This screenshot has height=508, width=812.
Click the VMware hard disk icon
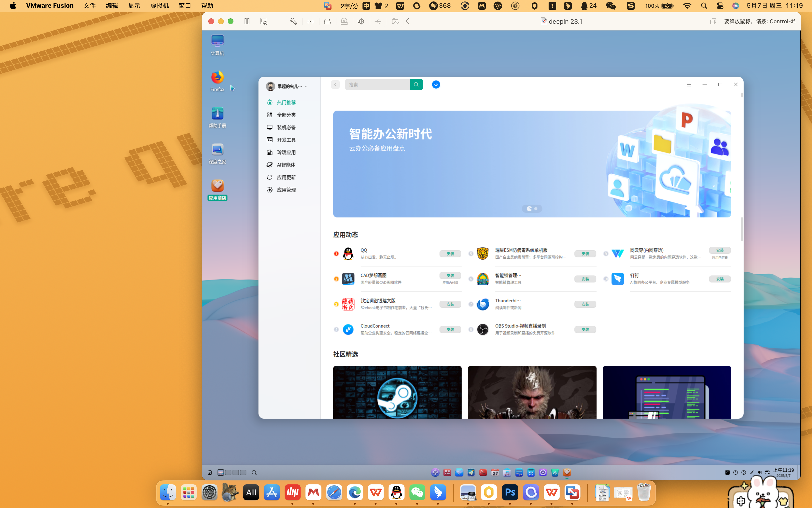click(x=327, y=22)
